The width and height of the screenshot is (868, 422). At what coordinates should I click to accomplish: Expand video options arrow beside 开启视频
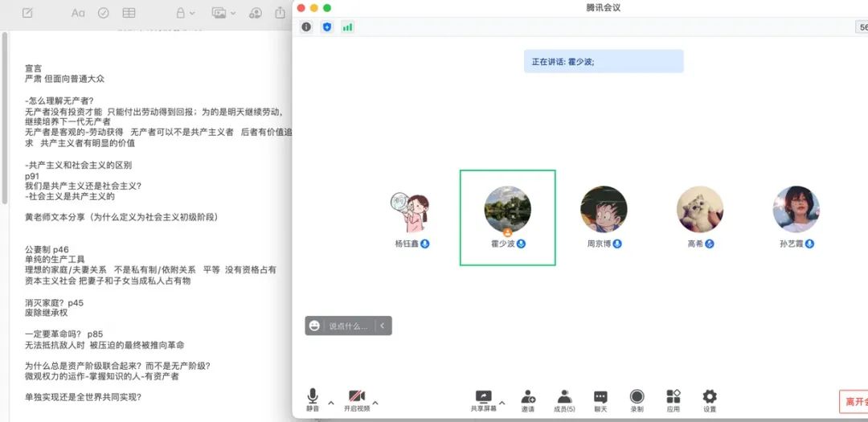pyautogui.click(x=375, y=402)
